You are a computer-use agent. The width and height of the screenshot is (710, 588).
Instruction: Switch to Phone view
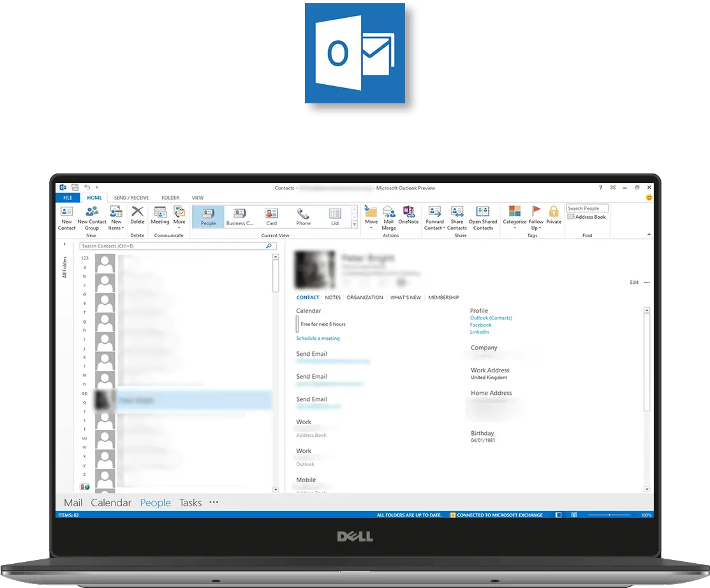(304, 216)
